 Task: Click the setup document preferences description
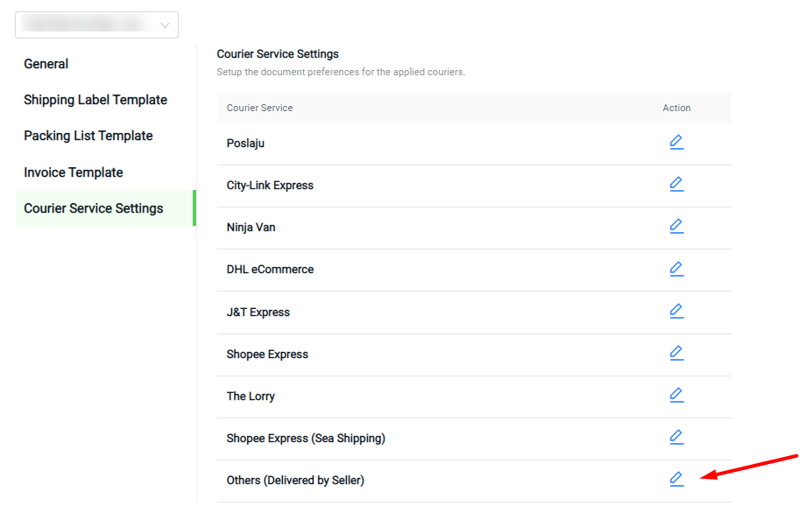coord(341,72)
